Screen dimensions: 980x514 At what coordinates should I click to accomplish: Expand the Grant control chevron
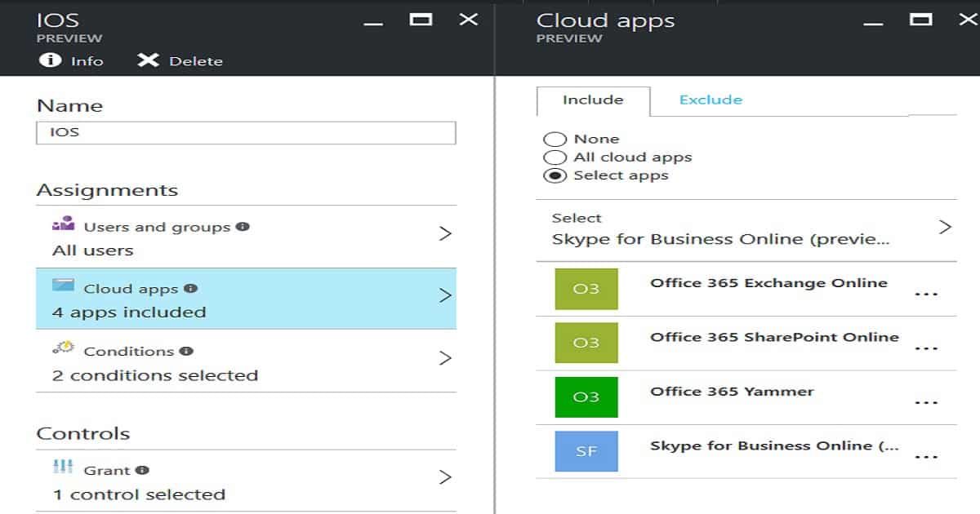tap(445, 477)
